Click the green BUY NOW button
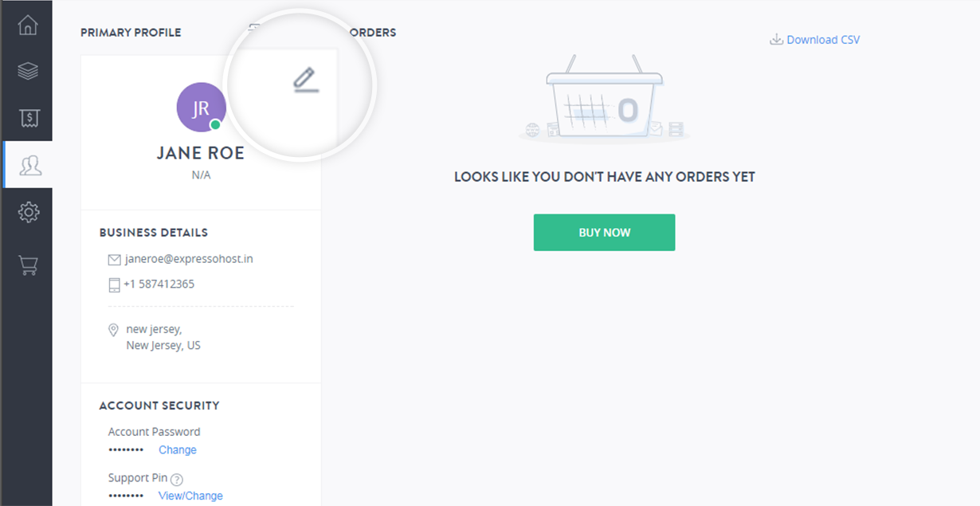Viewport: 980px width, 506px height. [604, 232]
